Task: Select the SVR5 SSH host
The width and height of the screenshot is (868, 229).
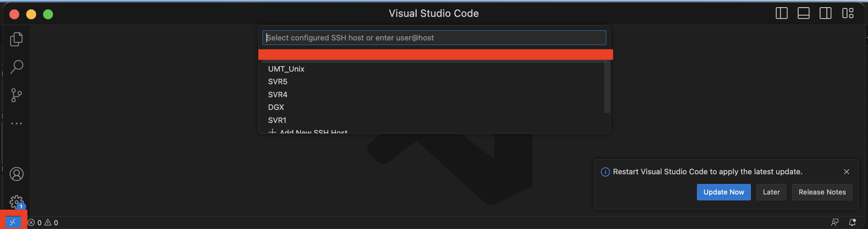Action: (433, 82)
